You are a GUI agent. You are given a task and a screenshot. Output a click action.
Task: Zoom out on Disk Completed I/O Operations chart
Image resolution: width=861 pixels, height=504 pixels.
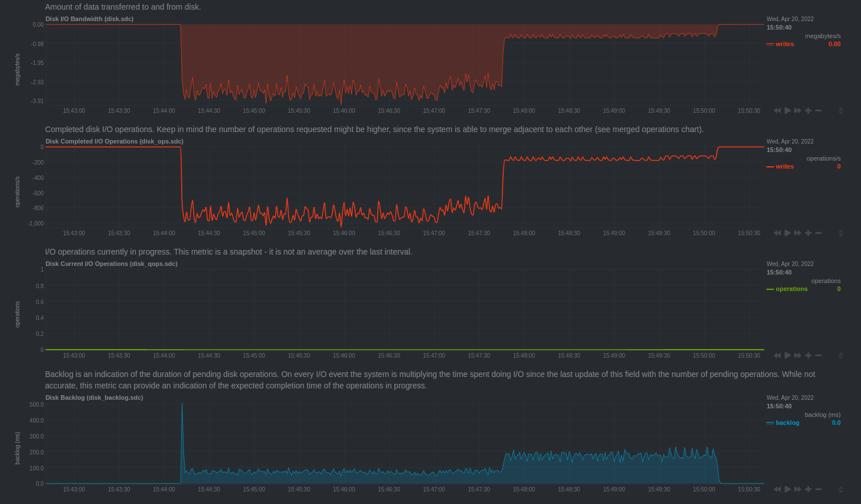tap(818, 233)
